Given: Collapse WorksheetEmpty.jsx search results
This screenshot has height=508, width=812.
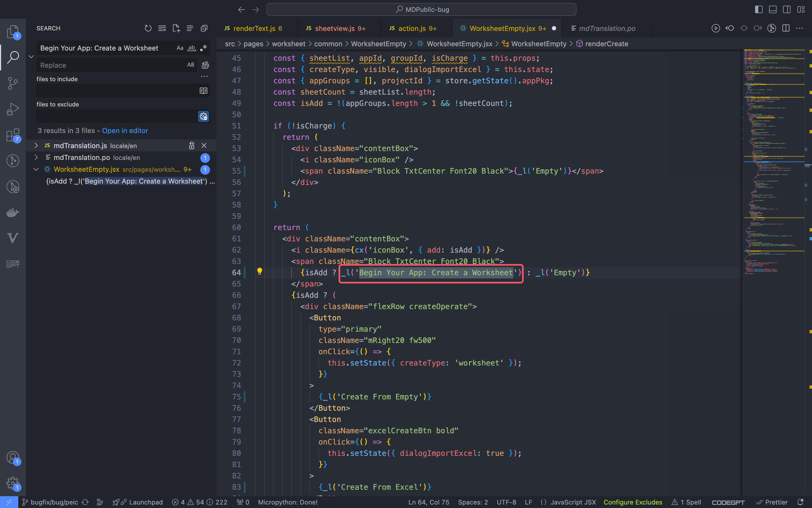Looking at the screenshot, I should 36,169.
